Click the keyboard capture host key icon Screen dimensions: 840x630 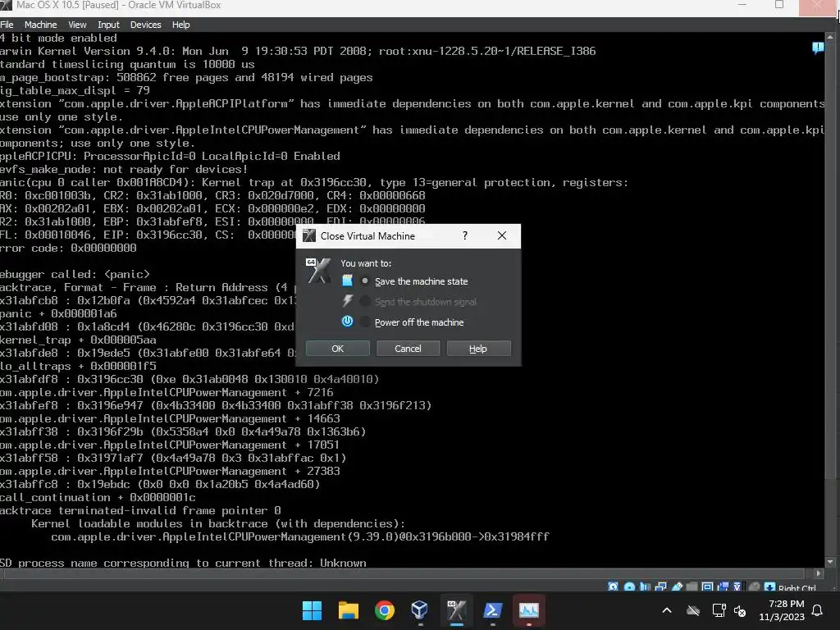(x=769, y=587)
